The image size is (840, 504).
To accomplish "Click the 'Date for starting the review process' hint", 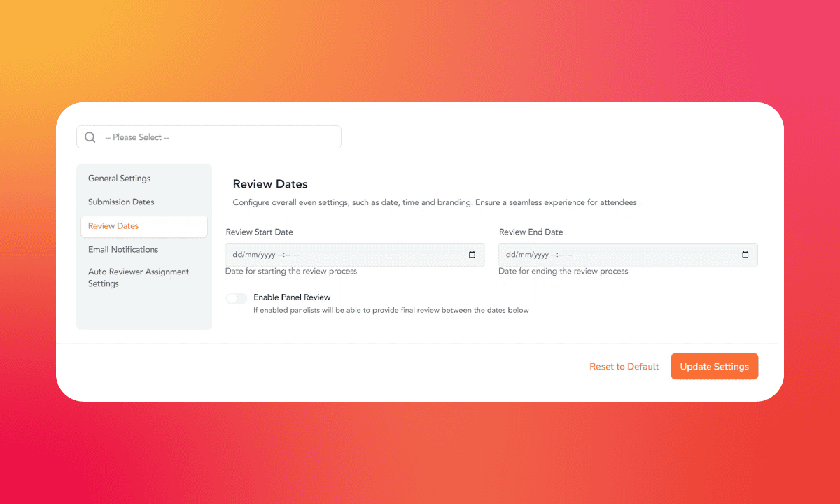I will point(291,272).
